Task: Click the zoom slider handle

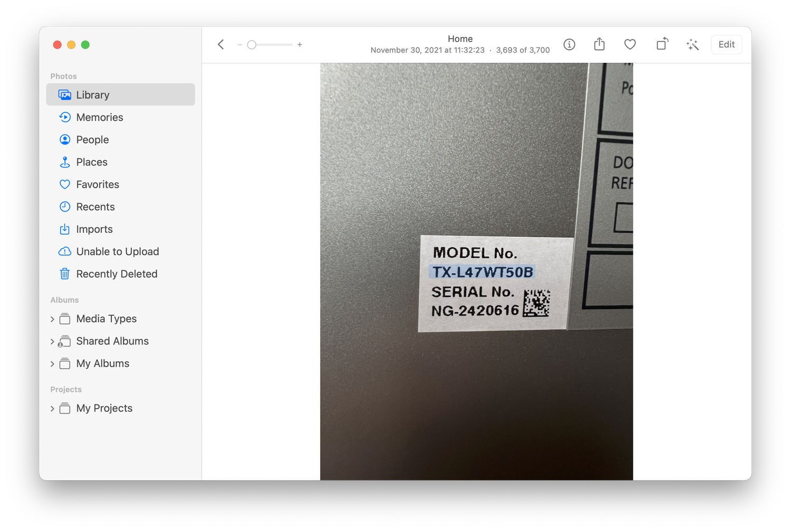Action: [252, 45]
